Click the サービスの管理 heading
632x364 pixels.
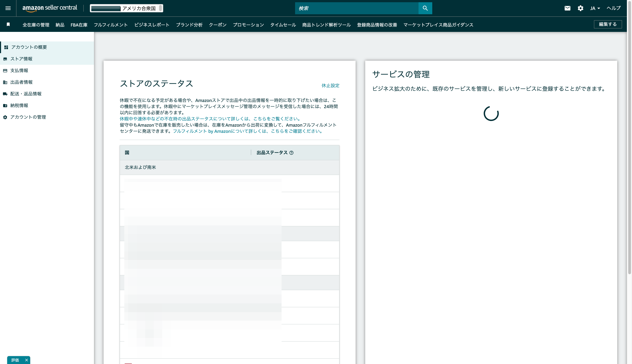click(x=401, y=74)
